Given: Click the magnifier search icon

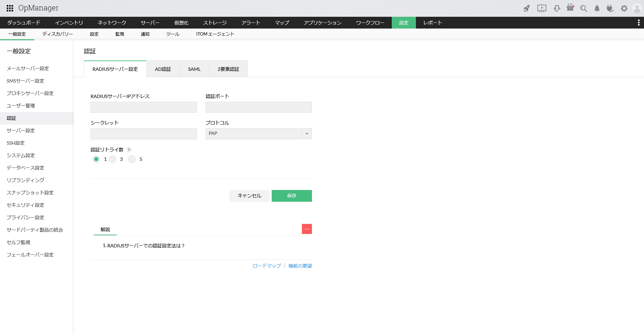Looking at the screenshot, I should pos(584,8).
